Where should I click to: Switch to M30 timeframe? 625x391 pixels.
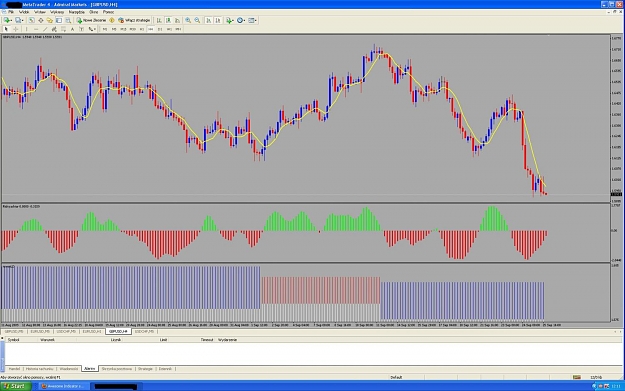133,29
